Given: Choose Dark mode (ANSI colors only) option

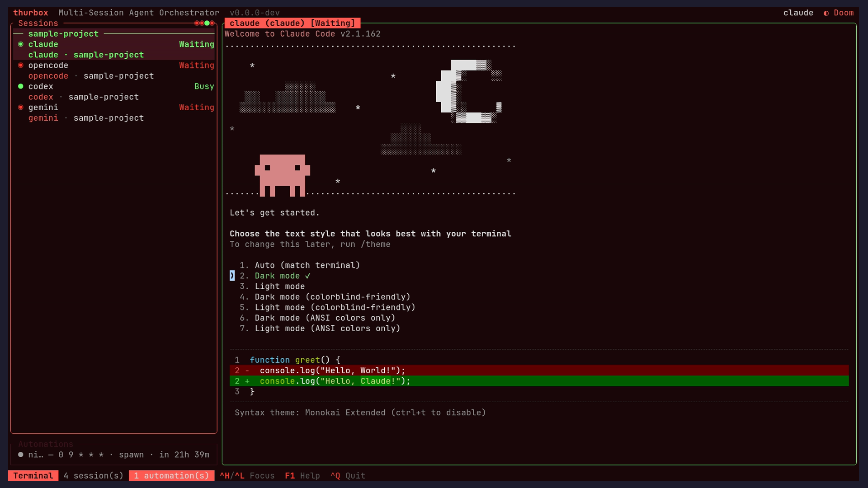Looking at the screenshot, I should (317, 318).
